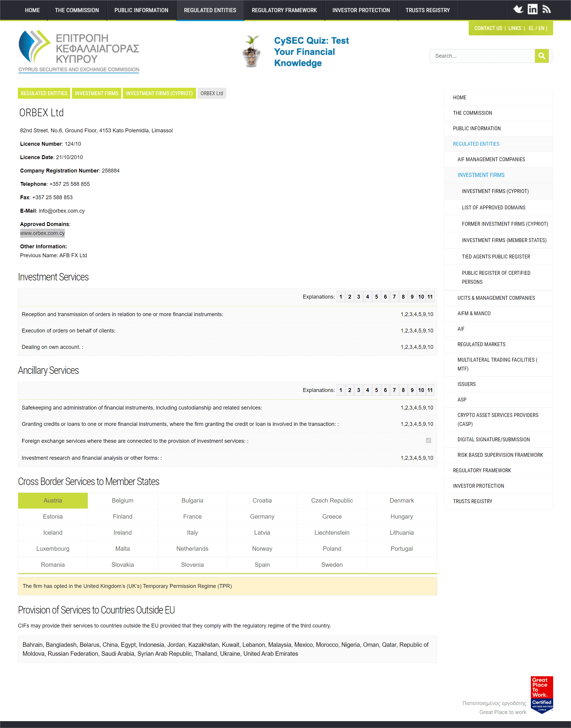
Task: Select the Liechtenstein country cell
Action: click(332, 532)
